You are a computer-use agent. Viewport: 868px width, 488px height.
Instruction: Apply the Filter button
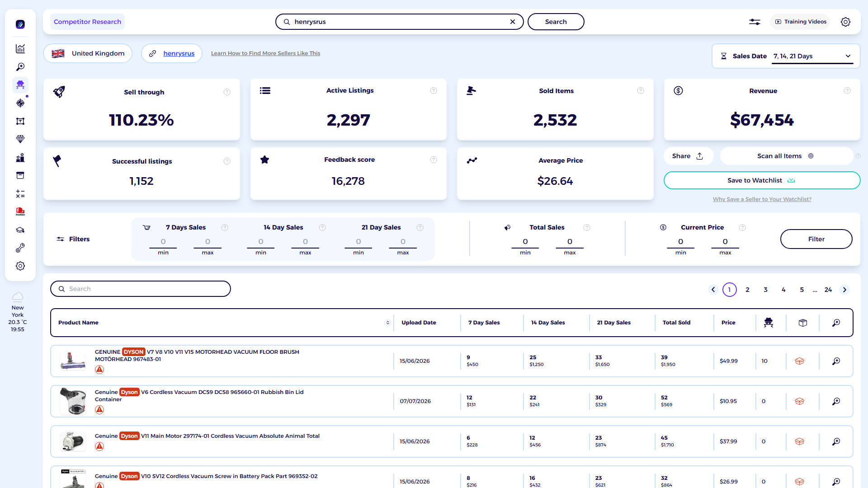(x=816, y=239)
